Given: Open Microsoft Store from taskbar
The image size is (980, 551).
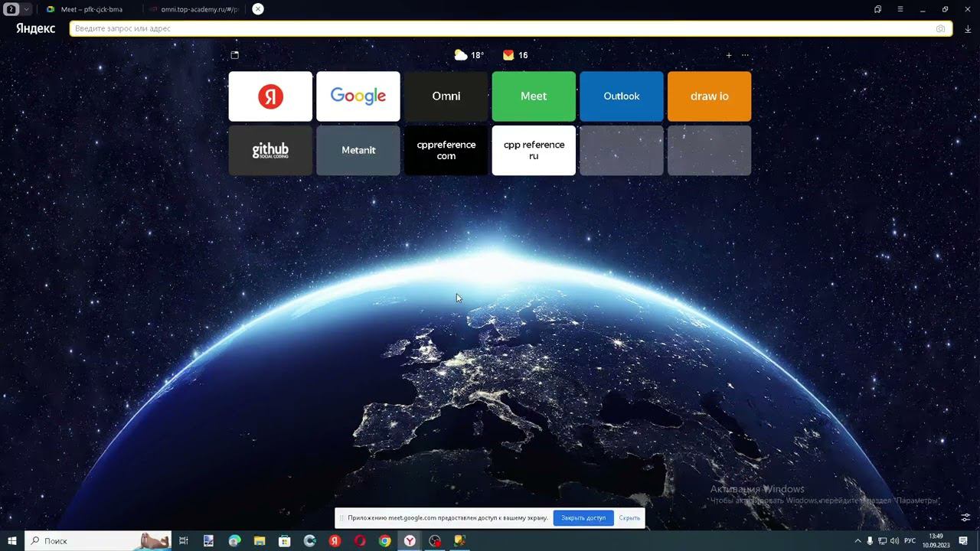Looking at the screenshot, I should pos(284,541).
